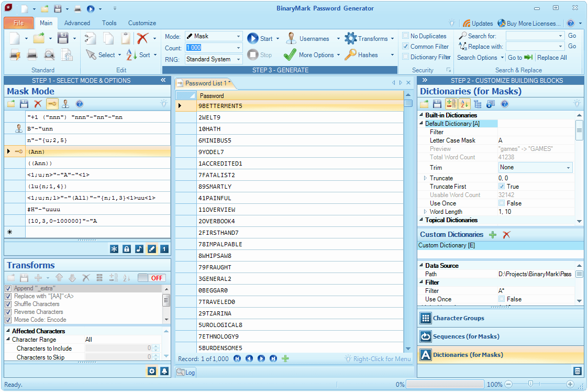Click the Replace All button
588x392 pixels.
(552, 58)
